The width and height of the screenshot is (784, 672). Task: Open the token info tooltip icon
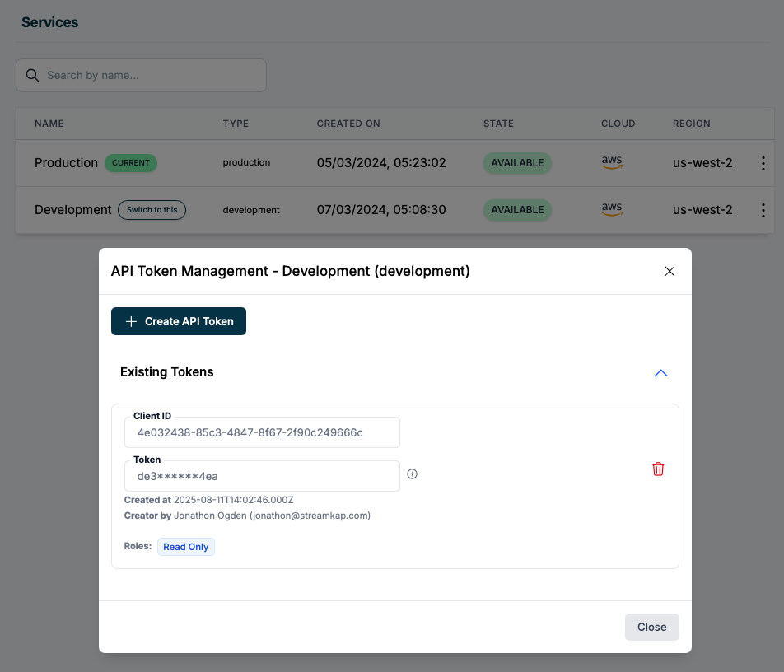tap(412, 474)
